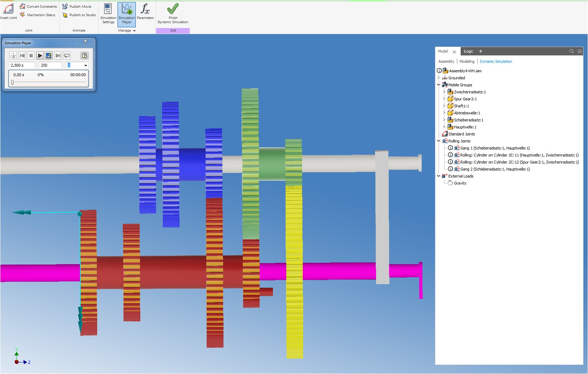Collapse the Mobile Groups node
588x374 pixels.
tap(438, 85)
